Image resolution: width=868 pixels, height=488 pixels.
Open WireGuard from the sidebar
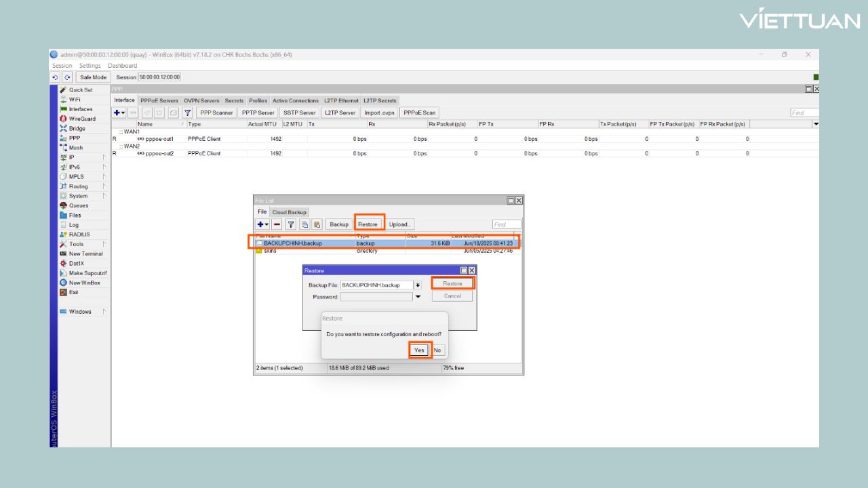pos(82,119)
